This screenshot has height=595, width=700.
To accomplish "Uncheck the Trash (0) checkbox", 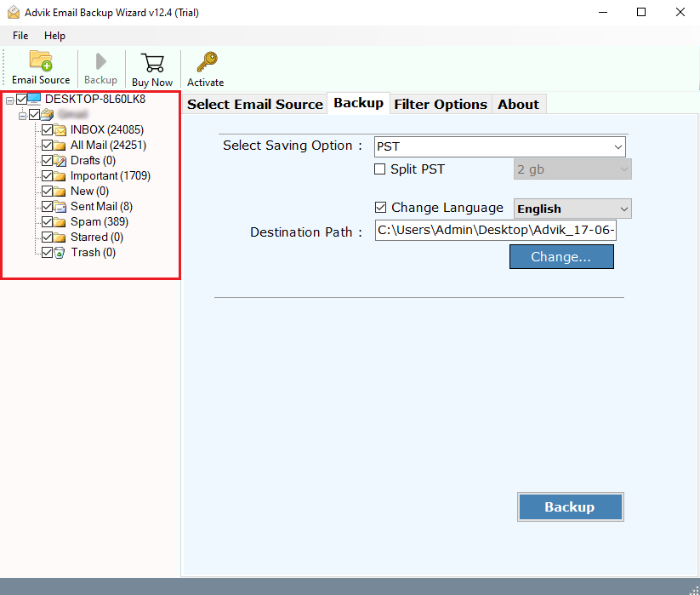I will [48, 252].
